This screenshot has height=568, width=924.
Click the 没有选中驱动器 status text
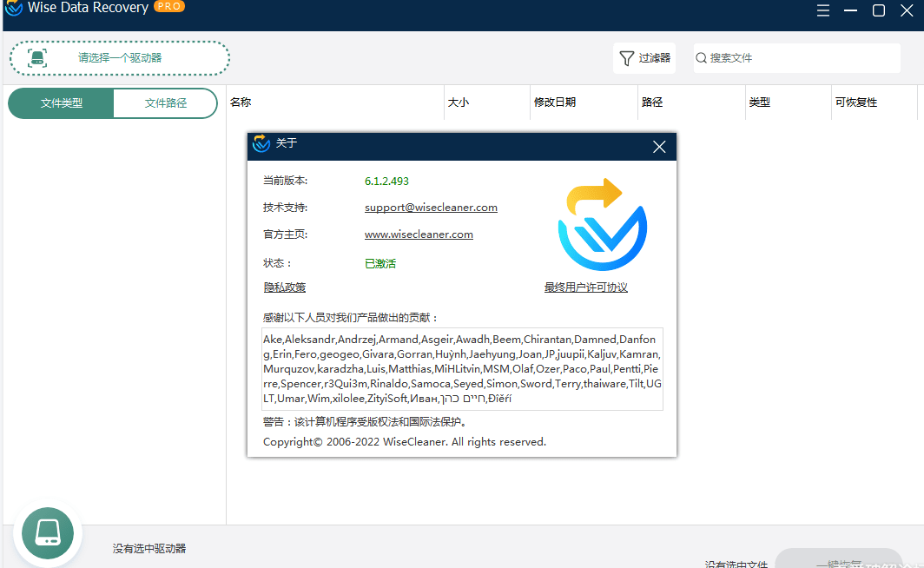[149, 549]
